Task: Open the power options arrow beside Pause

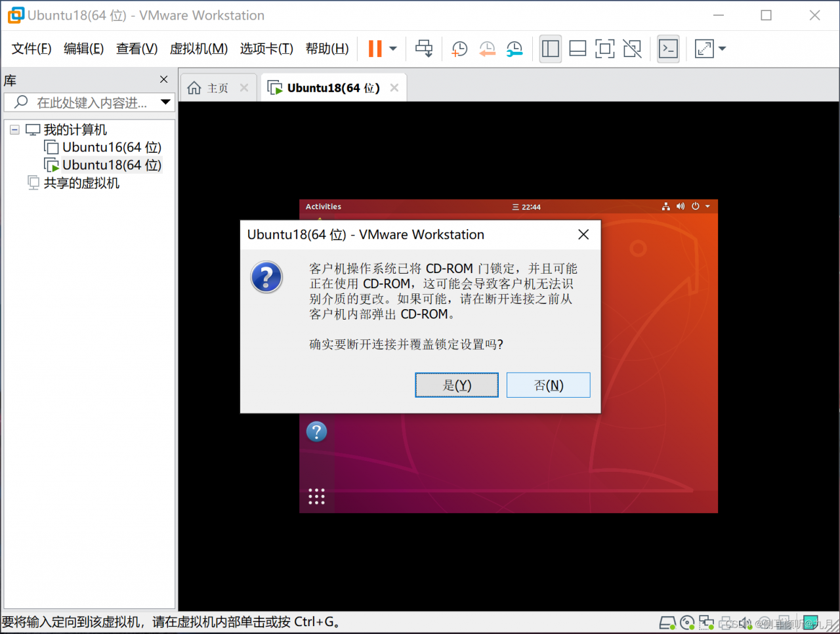Action: pyautogui.click(x=393, y=49)
